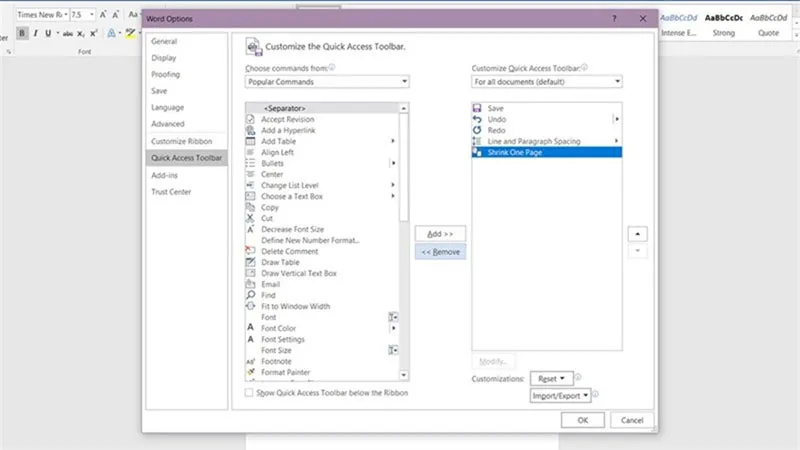800x450 pixels.
Task: Expand the Reset customizations dropdown
Action: click(551, 379)
